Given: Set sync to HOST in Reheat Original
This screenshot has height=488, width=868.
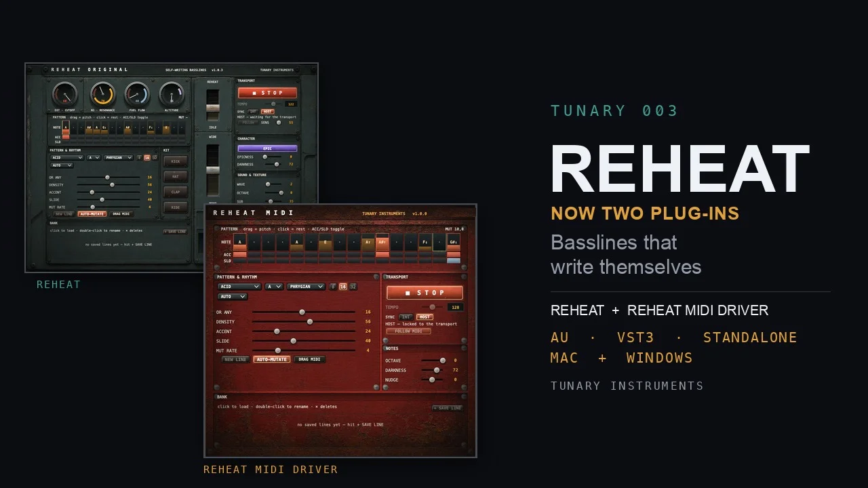Looking at the screenshot, I should (268, 112).
